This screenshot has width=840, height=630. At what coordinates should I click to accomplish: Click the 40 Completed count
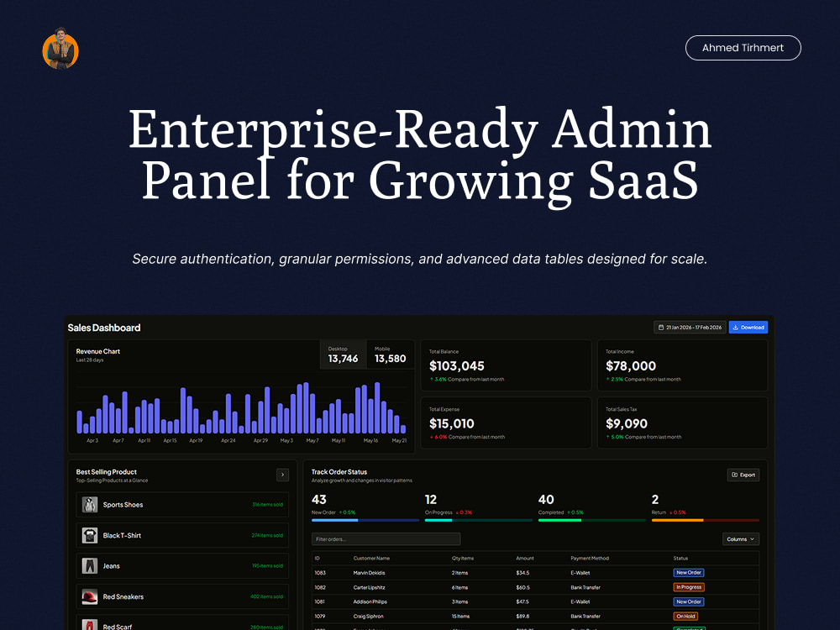click(x=546, y=499)
